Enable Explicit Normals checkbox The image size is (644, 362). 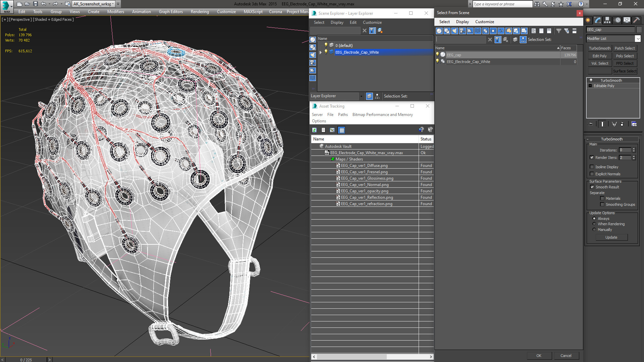592,174
